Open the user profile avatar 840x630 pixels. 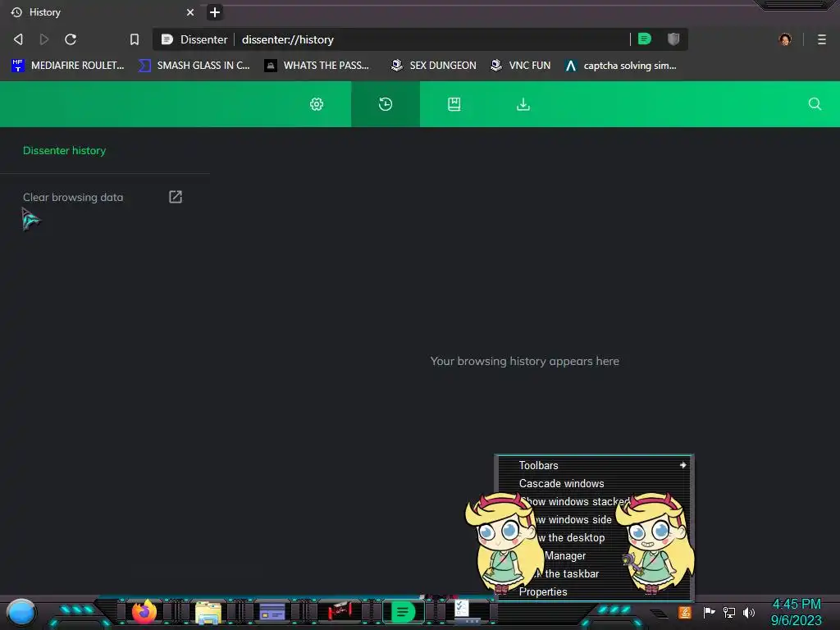point(785,39)
